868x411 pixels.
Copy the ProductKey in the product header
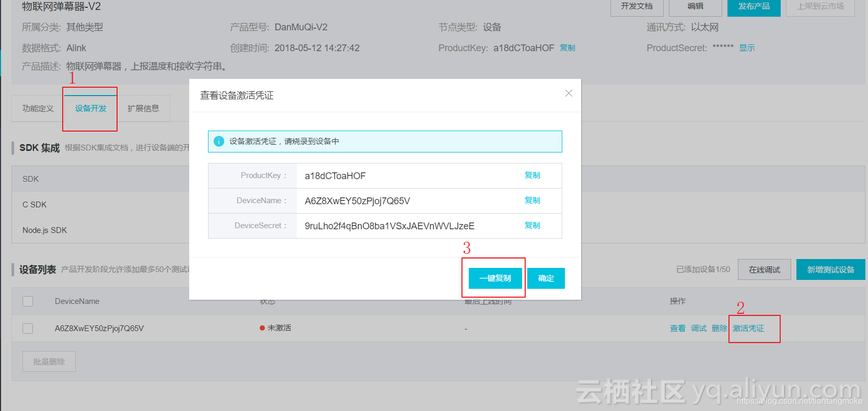[x=568, y=48]
